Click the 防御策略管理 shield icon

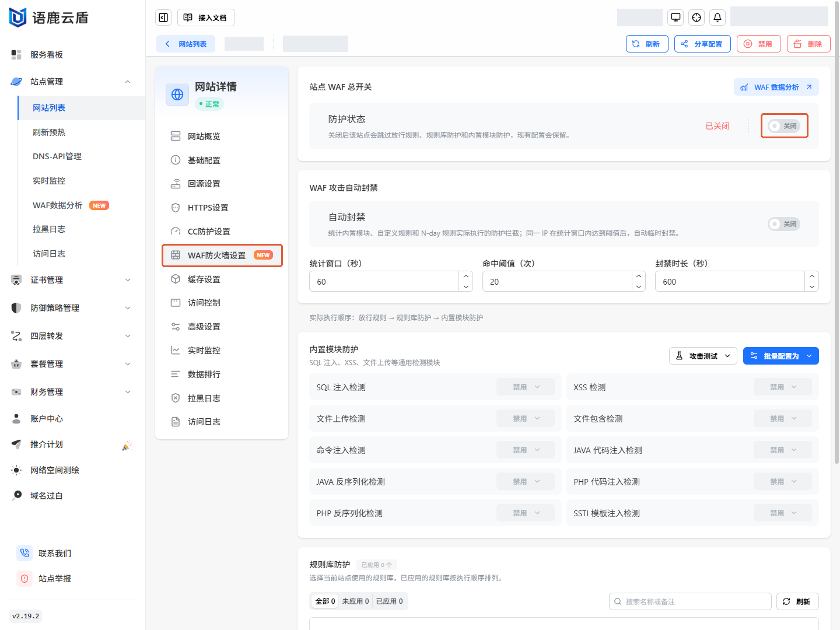coord(16,308)
